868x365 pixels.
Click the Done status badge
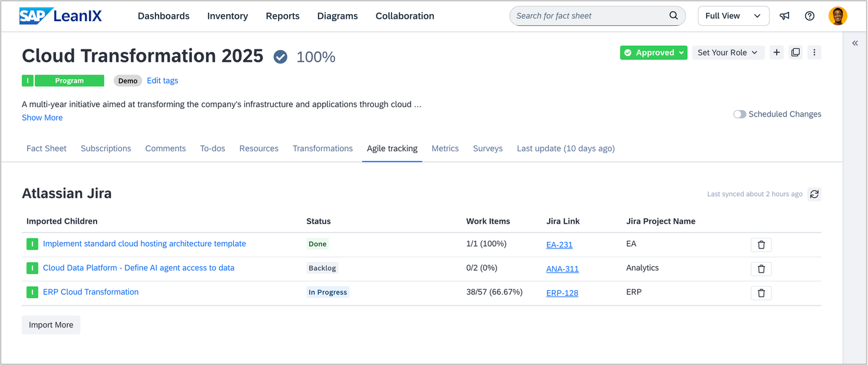tap(317, 244)
